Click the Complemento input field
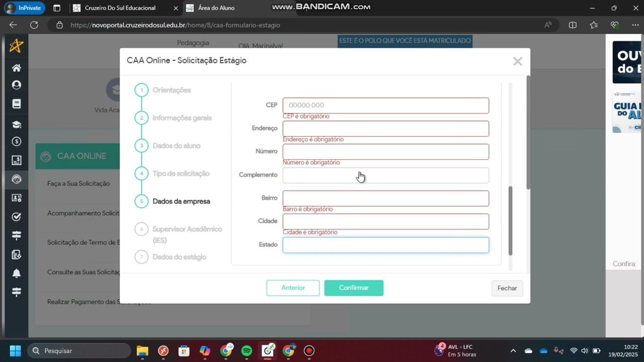The image size is (644, 362). coord(385,175)
